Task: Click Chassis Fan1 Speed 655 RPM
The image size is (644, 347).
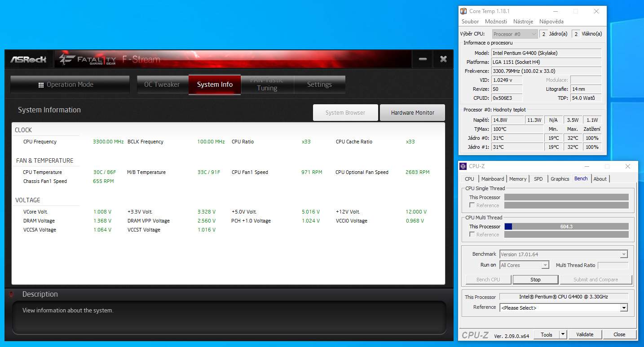Action: 103,181
